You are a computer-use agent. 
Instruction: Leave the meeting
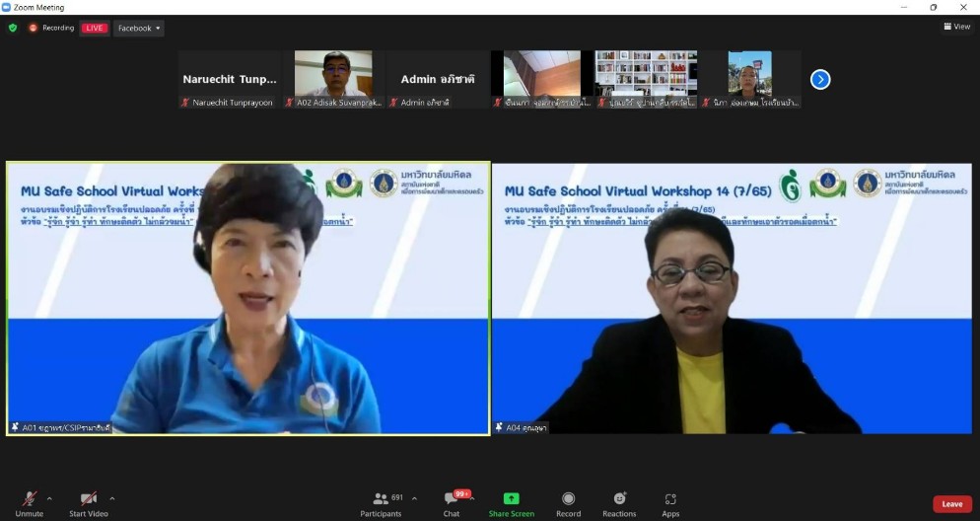951,504
